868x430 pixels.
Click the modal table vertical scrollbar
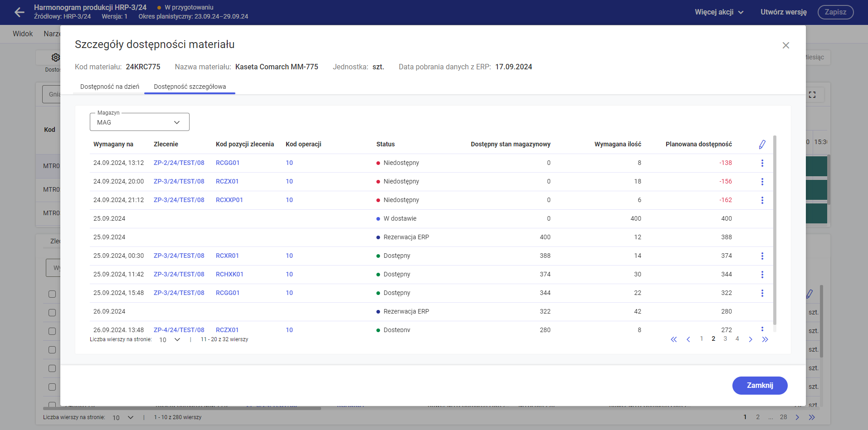pyautogui.click(x=775, y=227)
